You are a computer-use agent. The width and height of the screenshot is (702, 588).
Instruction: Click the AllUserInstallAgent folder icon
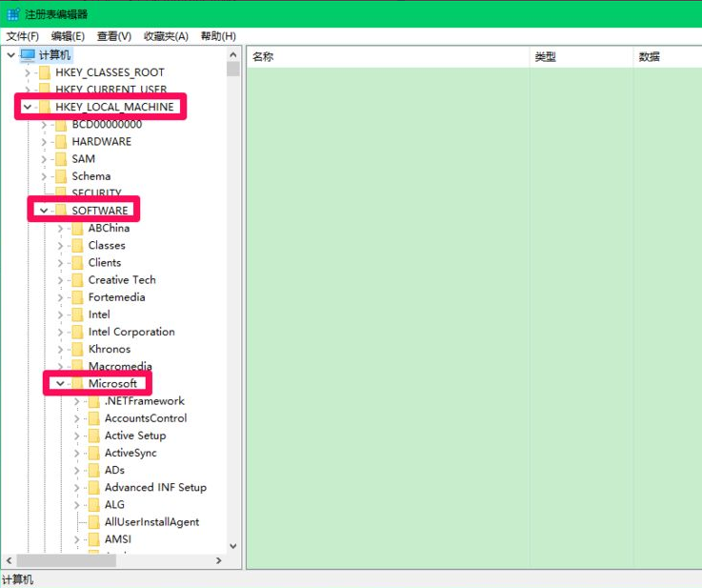click(x=93, y=522)
